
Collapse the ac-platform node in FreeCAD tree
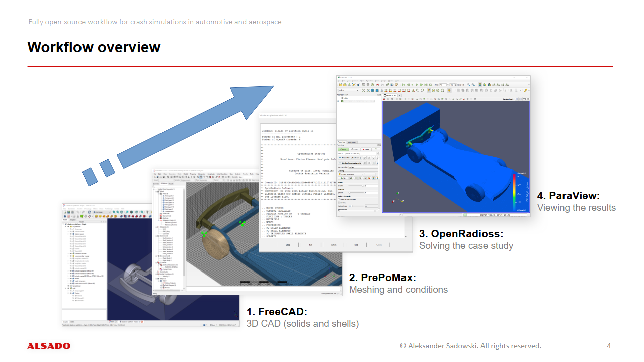pyautogui.click(x=66, y=227)
